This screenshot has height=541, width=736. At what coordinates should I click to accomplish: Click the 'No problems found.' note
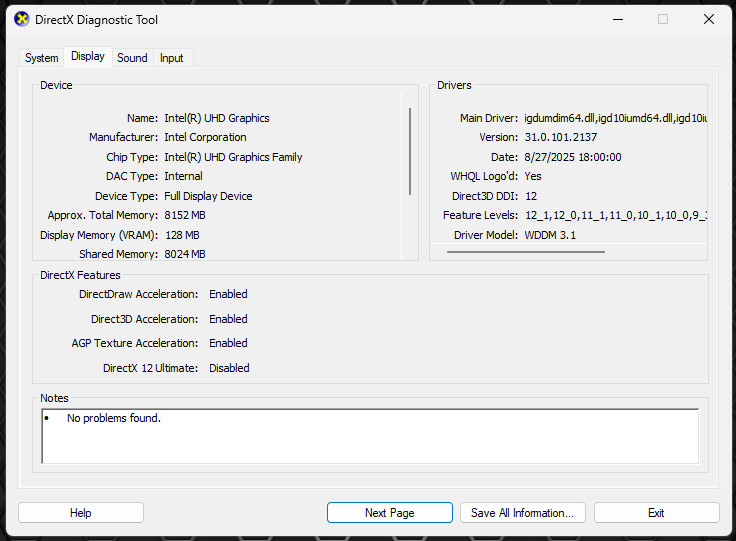[x=114, y=418]
